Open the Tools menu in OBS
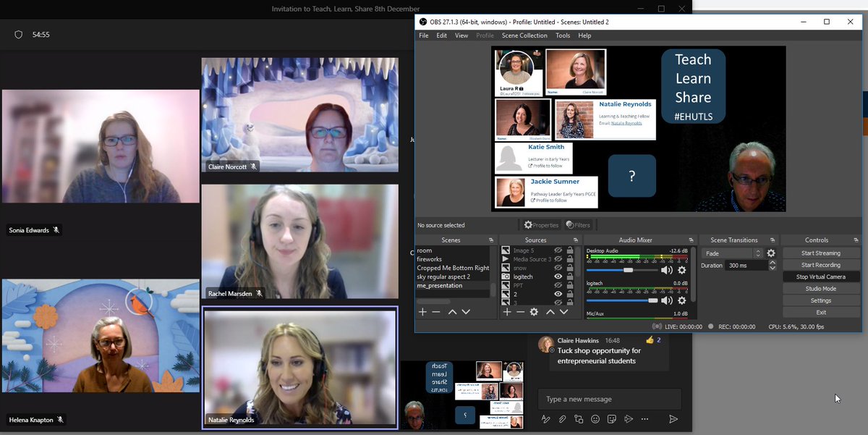Image resolution: width=868 pixels, height=435 pixels. click(x=563, y=35)
